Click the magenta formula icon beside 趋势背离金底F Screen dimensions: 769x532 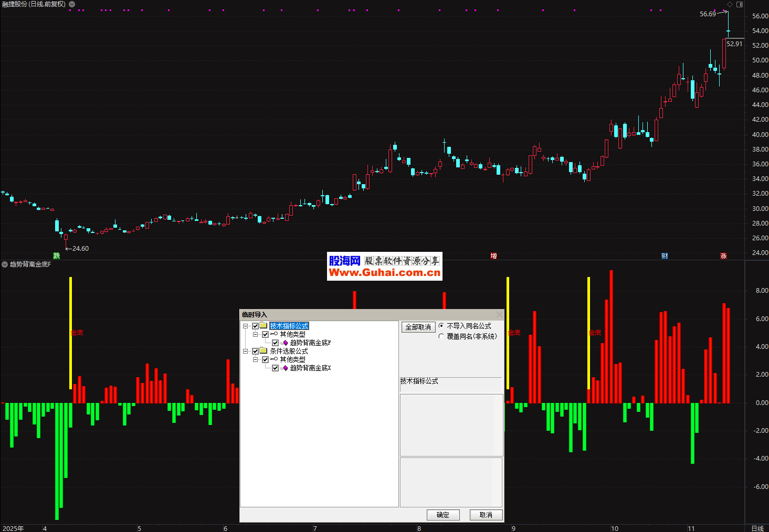tap(285, 343)
